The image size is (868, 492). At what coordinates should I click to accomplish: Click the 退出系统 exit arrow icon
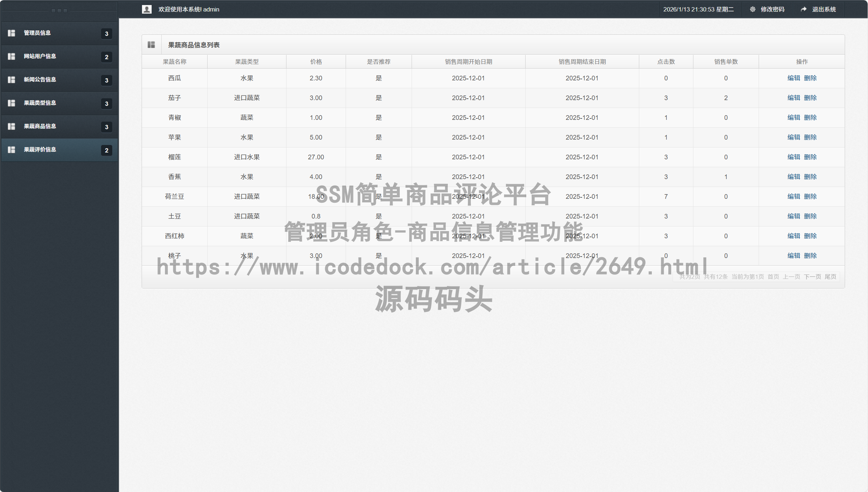[803, 9]
